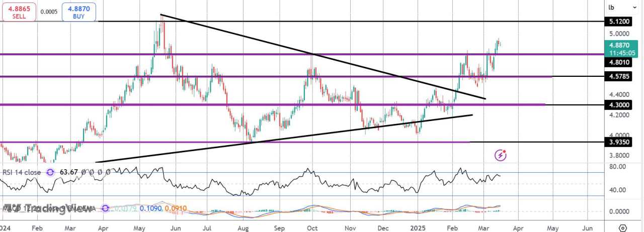Click the 80.00 RSI scale label
Image resolution: width=644 pixels, height=232 pixels.
tap(617, 166)
